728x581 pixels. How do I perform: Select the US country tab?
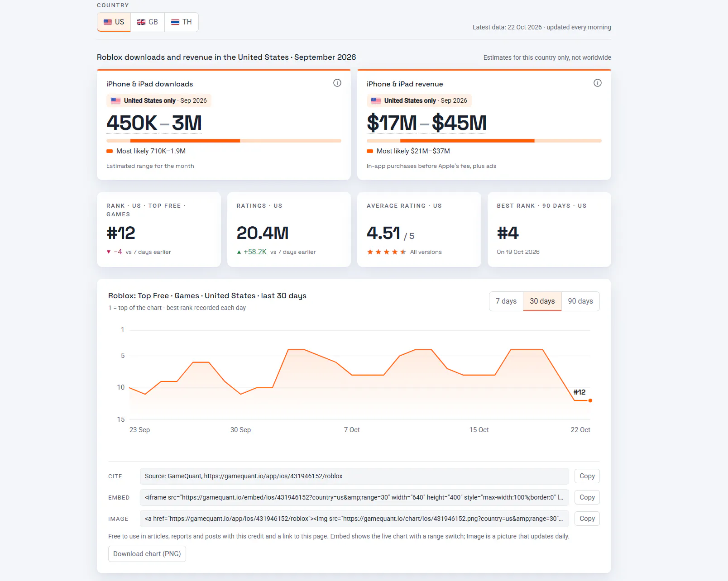pyautogui.click(x=114, y=22)
